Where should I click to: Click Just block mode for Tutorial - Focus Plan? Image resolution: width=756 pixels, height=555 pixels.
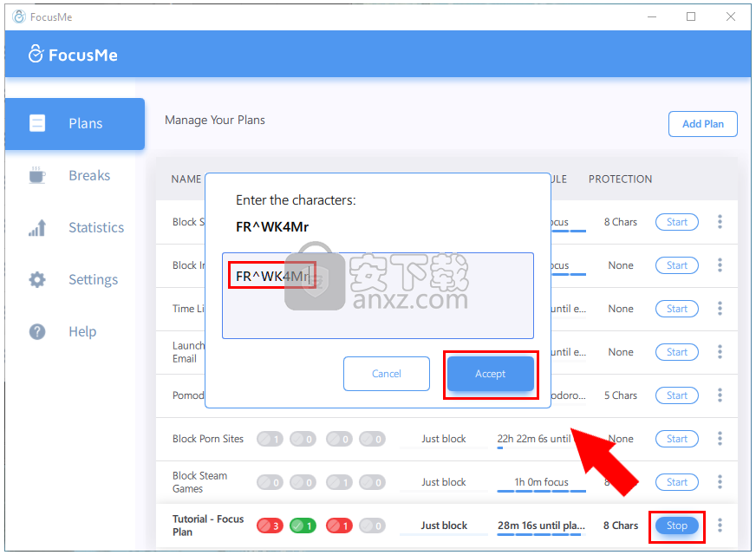[444, 526]
